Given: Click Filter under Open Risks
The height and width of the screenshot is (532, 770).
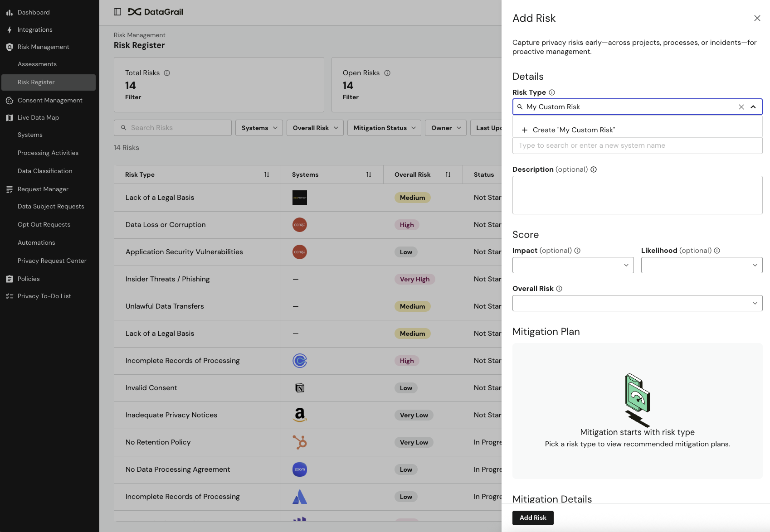Looking at the screenshot, I should pos(351,97).
